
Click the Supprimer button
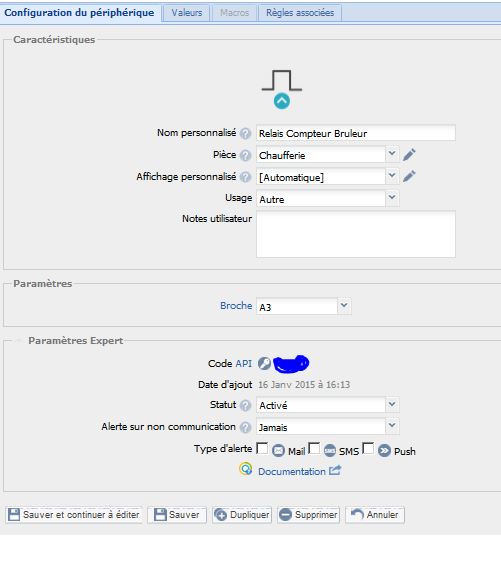pos(308,515)
